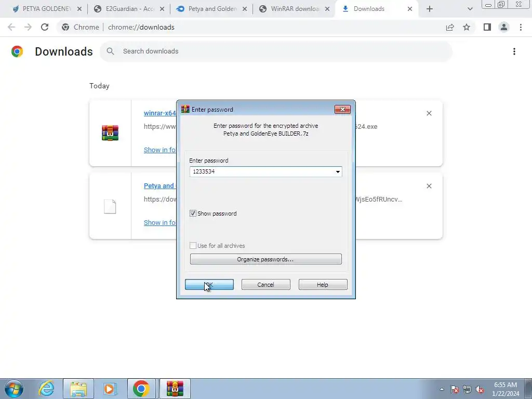Close the Petya and Golden tab
The image size is (532, 399).
pos(245,9)
